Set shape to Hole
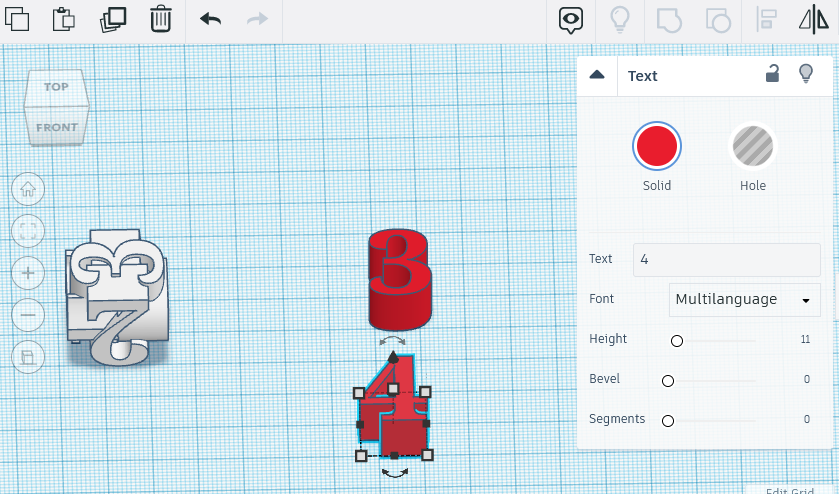Image resolution: width=839 pixels, height=494 pixels. [752, 146]
